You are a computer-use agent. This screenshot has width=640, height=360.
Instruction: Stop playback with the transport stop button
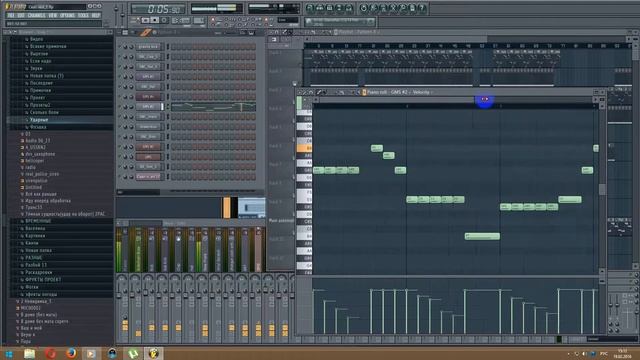tap(155, 20)
